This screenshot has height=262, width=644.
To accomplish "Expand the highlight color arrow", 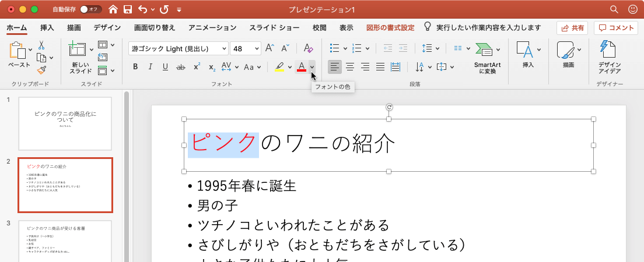I will pyautogui.click(x=290, y=67).
